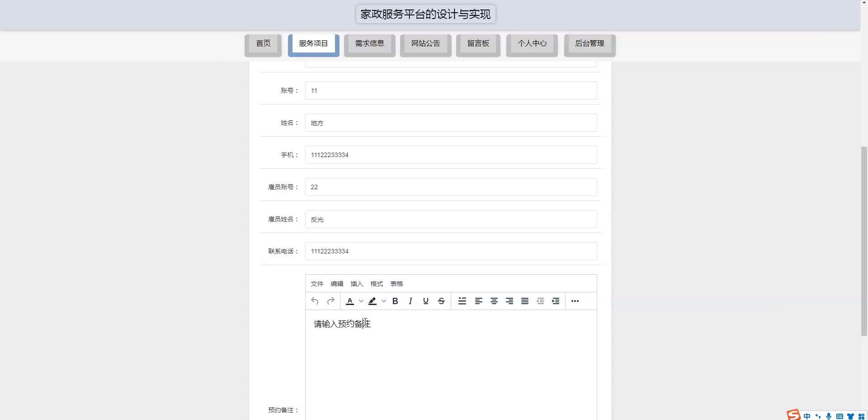This screenshot has width=868, height=420.
Task: Apply the text color swatch (A)
Action: click(x=350, y=301)
